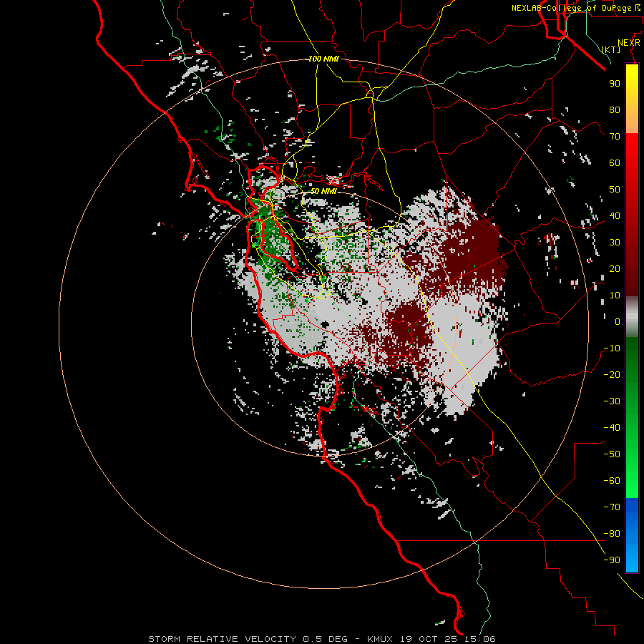Click the 0.5 DEG elevation text
This screenshot has width=644, height=644.
(326, 639)
